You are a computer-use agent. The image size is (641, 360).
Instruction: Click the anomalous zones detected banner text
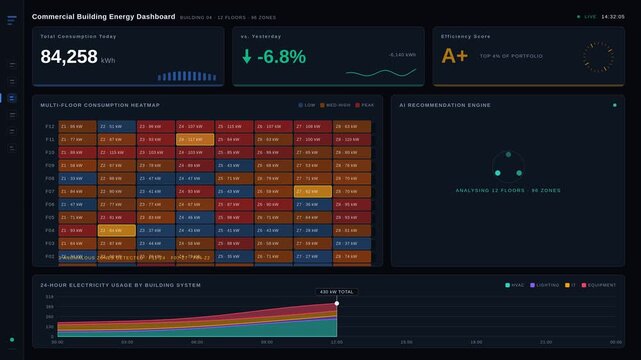[134, 258]
